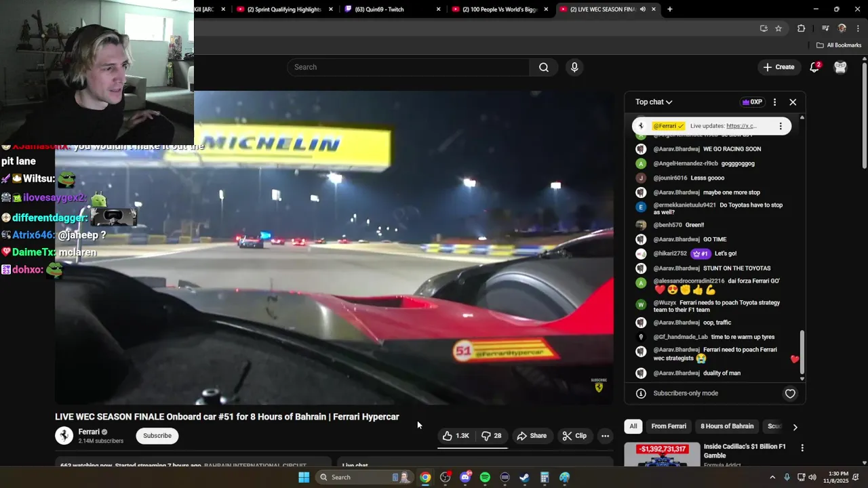The image size is (868, 488).
Task: Close the live chat panel
Action: point(793,102)
